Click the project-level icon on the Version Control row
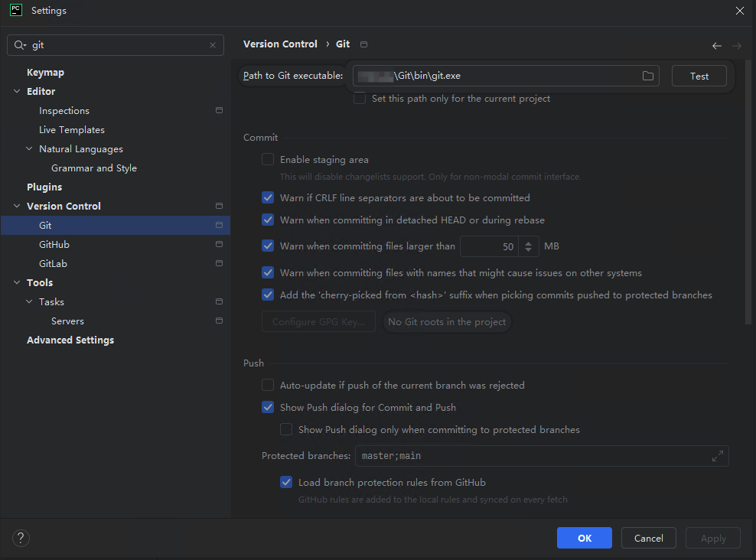756x560 pixels. (219, 206)
